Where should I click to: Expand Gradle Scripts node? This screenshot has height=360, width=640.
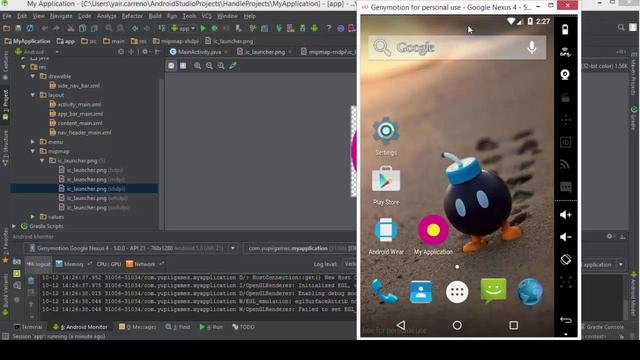coord(14,226)
